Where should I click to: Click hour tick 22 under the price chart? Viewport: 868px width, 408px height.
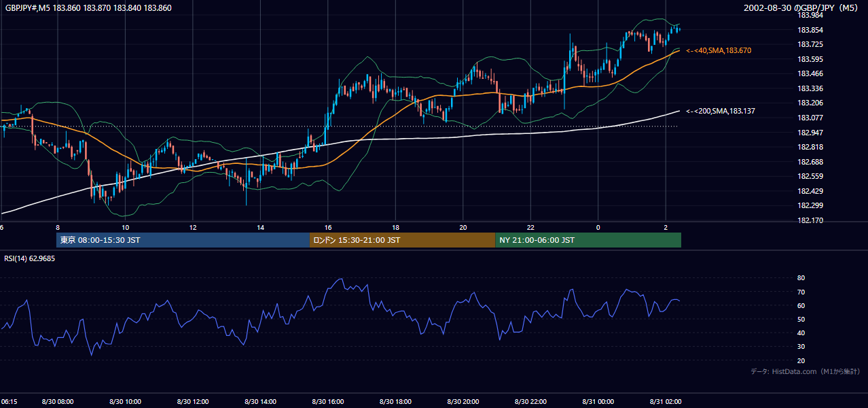(x=530, y=227)
